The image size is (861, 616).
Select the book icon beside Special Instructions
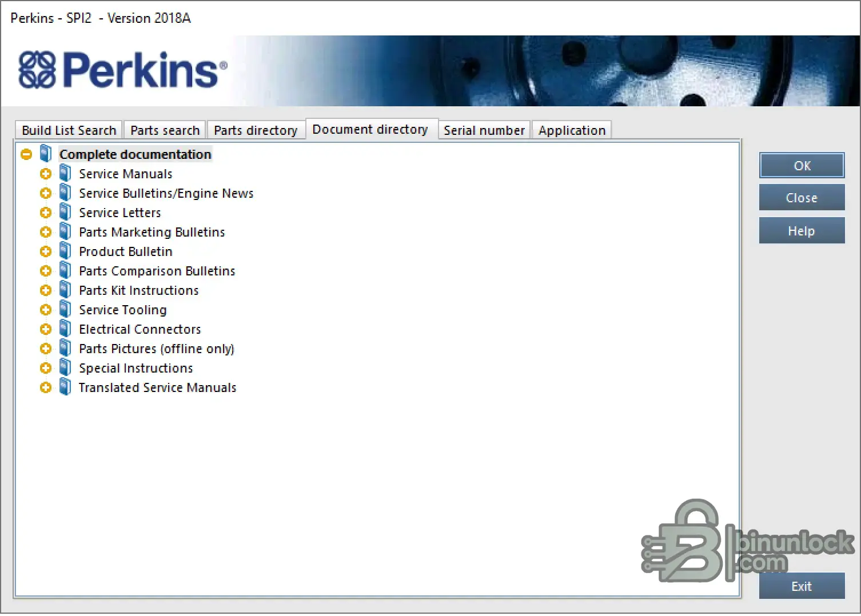65,367
